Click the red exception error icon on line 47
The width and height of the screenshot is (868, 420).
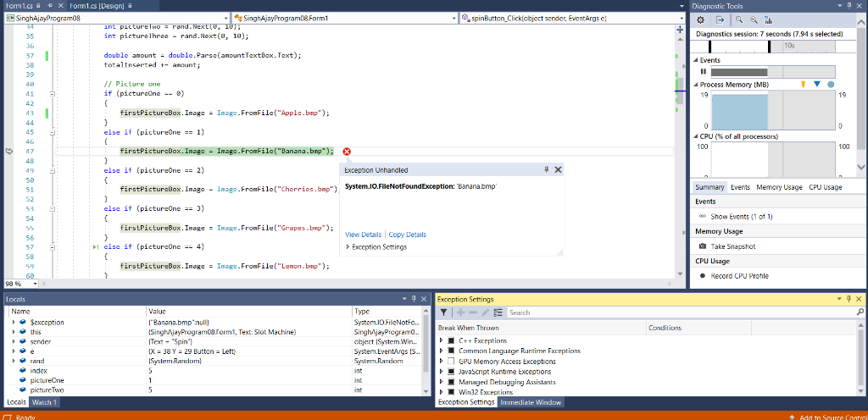(347, 152)
